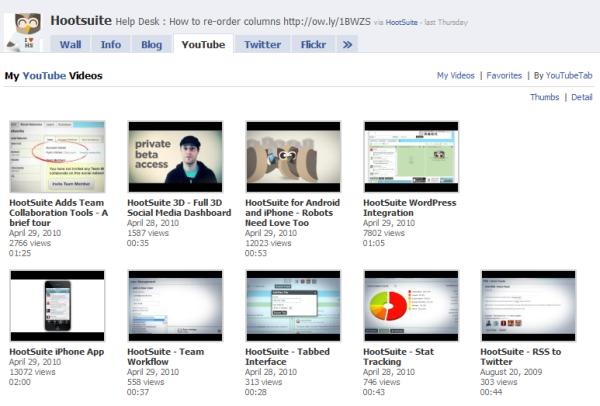Screen dimensions: 600x406
Task: Open the Blog tab
Action: pos(152,44)
